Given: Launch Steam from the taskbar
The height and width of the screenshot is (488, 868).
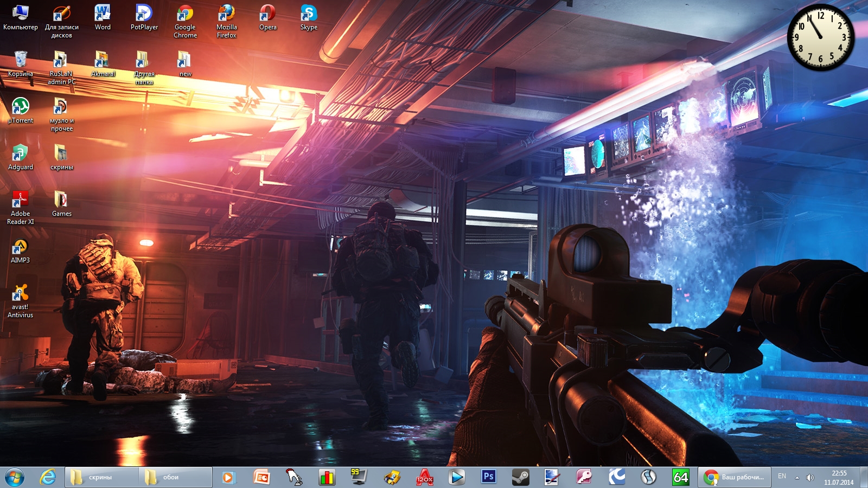Looking at the screenshot, I should 521,477.
